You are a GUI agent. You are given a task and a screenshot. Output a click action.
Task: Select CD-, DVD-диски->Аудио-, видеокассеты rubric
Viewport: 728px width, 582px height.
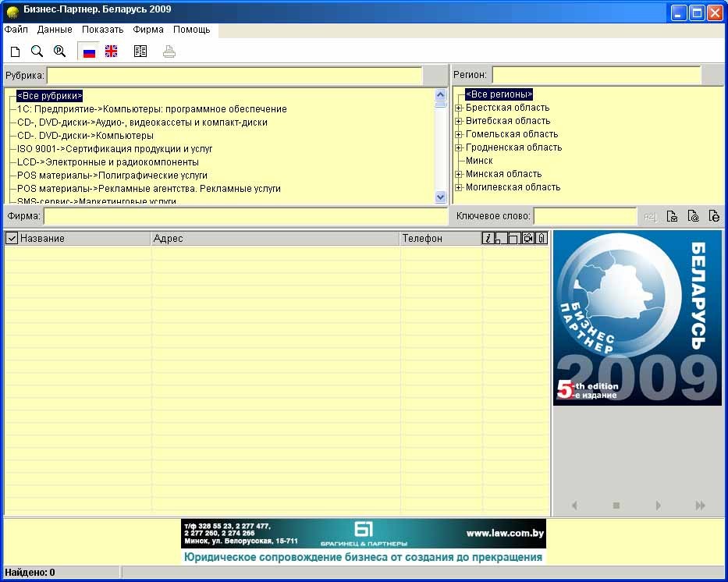(x=142, y=122)
